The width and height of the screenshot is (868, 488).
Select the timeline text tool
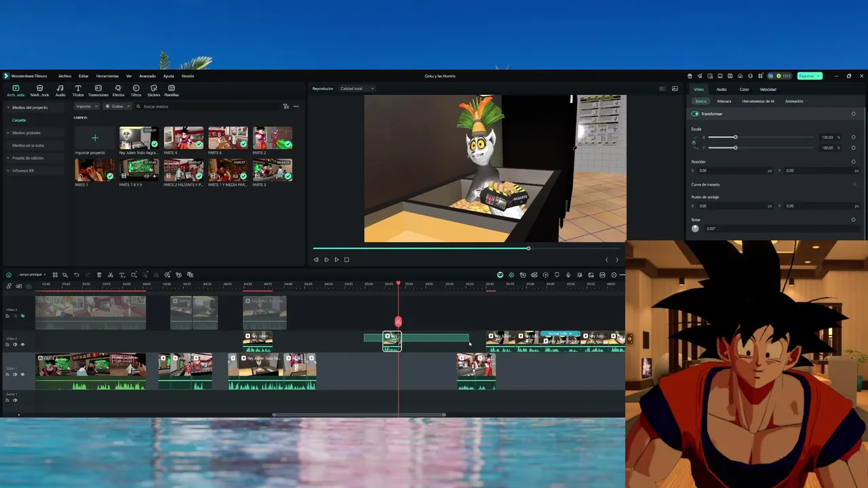[122, 274]
